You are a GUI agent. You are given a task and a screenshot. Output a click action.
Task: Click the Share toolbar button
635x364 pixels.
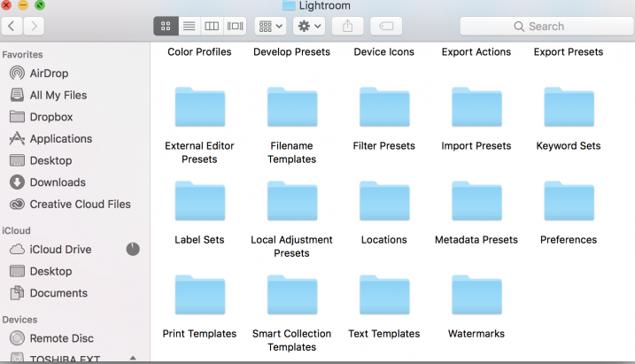(x=347, y=27)
